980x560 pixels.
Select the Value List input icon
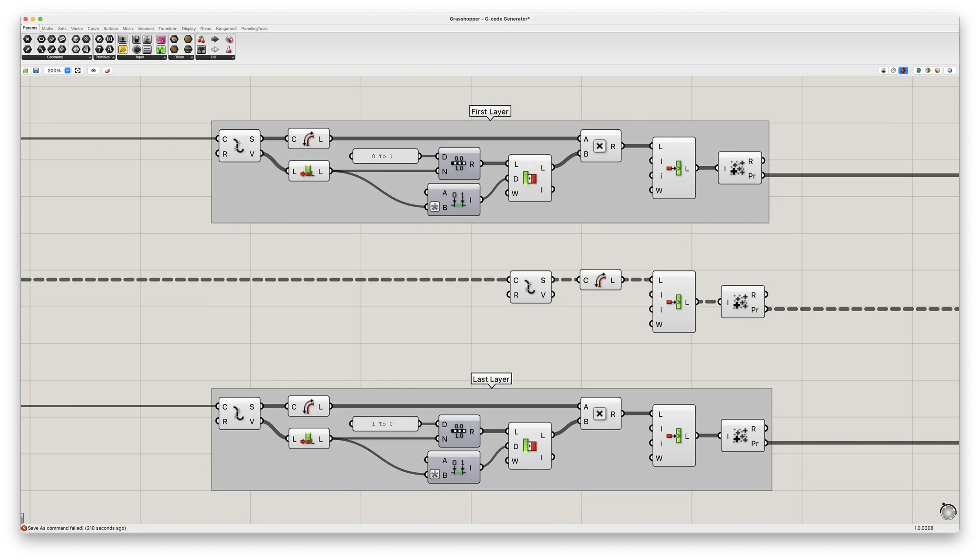coord(147,49)
